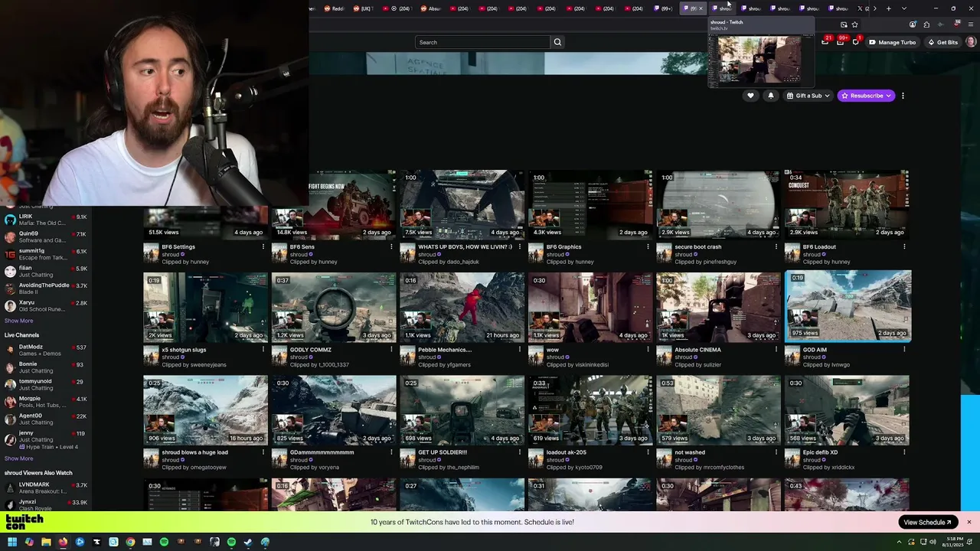The image size is (980, 551).
Task: Open options menu for GOD AIM clip
Action: 904,350
